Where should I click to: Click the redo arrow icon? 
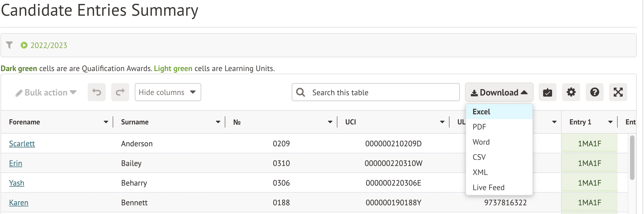[x=120, y=92]
